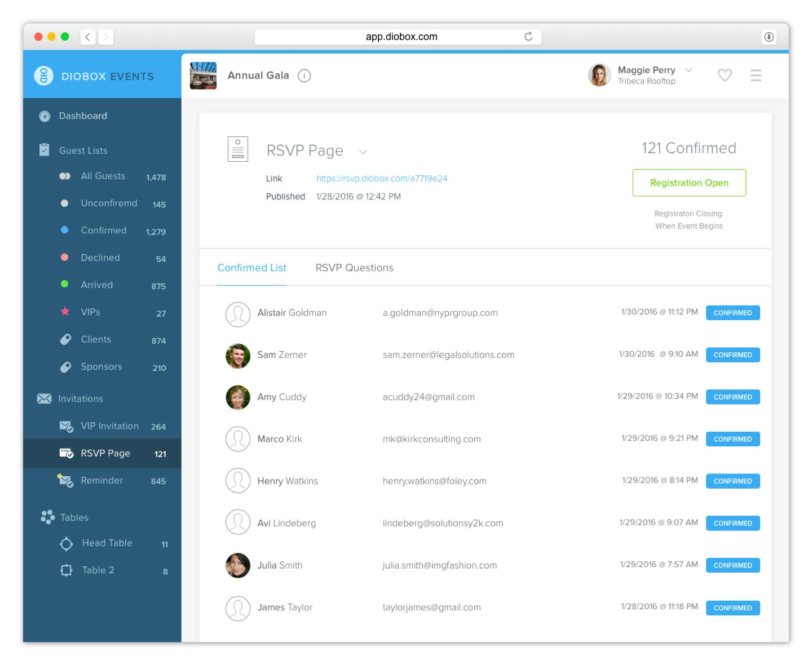Click the Tables cluster icon
Image resolution: width=812 pixels, height=665 pixels.
[47, 517]
